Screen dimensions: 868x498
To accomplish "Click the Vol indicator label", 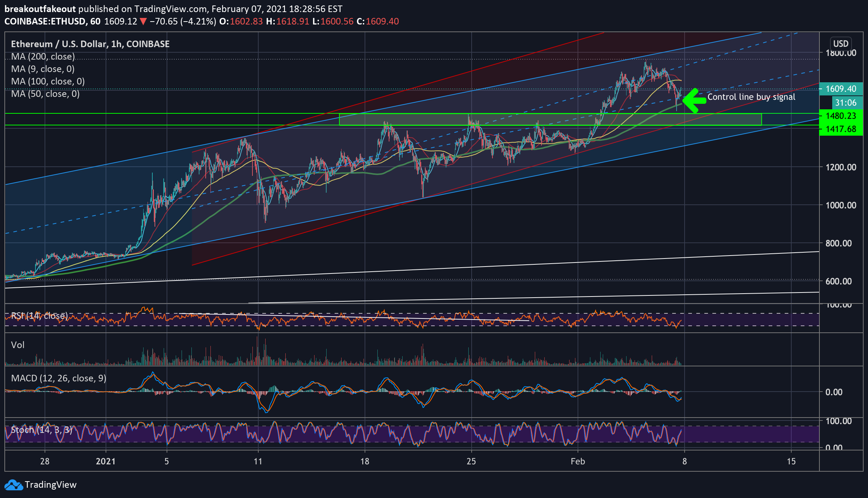I will click(x=18, y=345).
